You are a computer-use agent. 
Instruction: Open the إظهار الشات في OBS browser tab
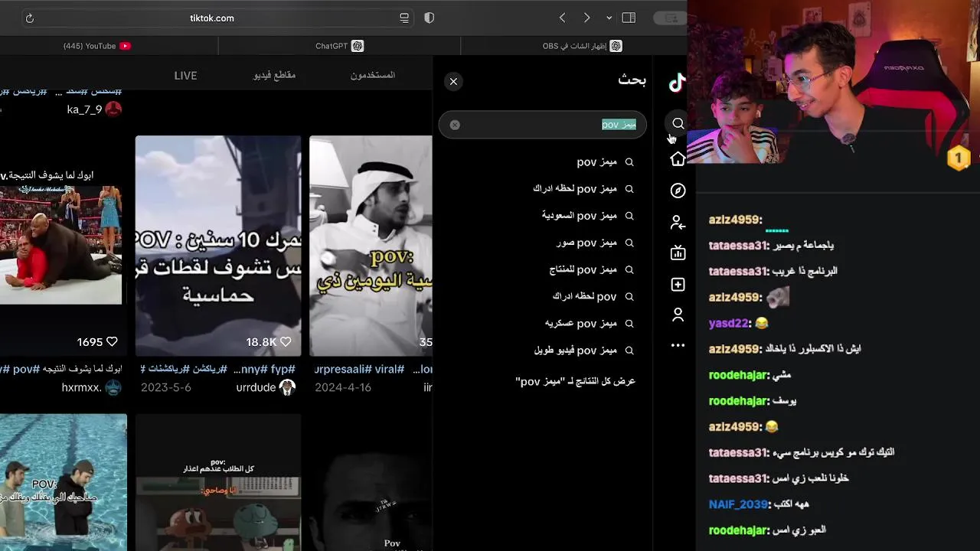point(582,46)
